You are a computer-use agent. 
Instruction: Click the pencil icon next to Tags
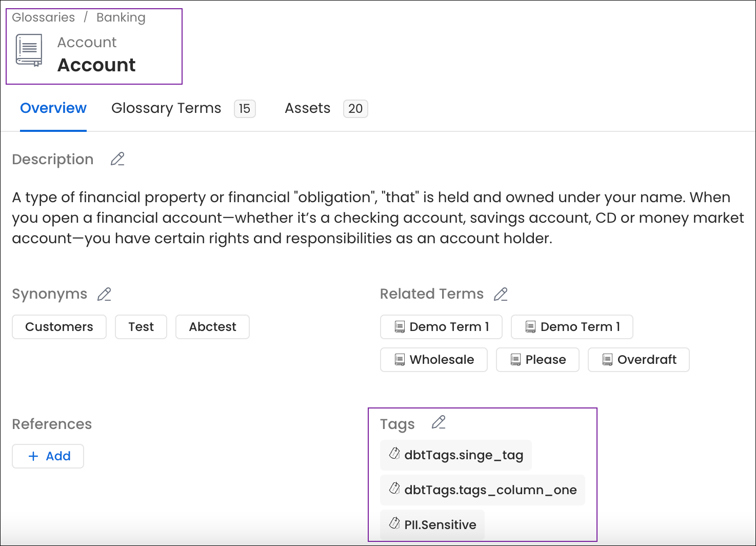(438, 422)
